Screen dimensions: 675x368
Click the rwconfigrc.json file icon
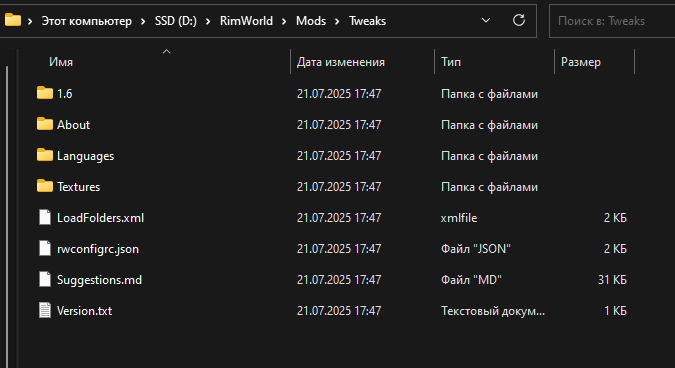[x=45, y=248]
